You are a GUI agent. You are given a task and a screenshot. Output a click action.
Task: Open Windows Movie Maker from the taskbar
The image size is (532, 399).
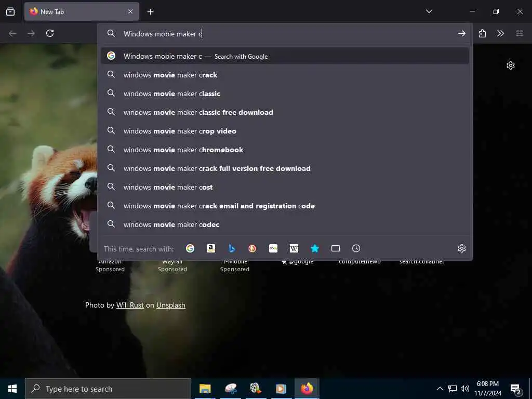click(x=256, y=389)
